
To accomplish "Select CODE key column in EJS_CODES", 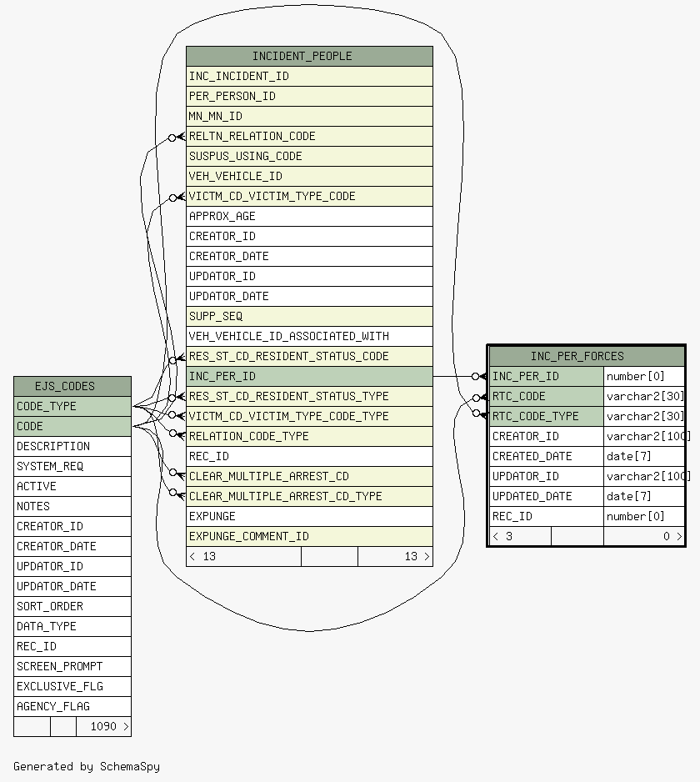I will 72,426.
